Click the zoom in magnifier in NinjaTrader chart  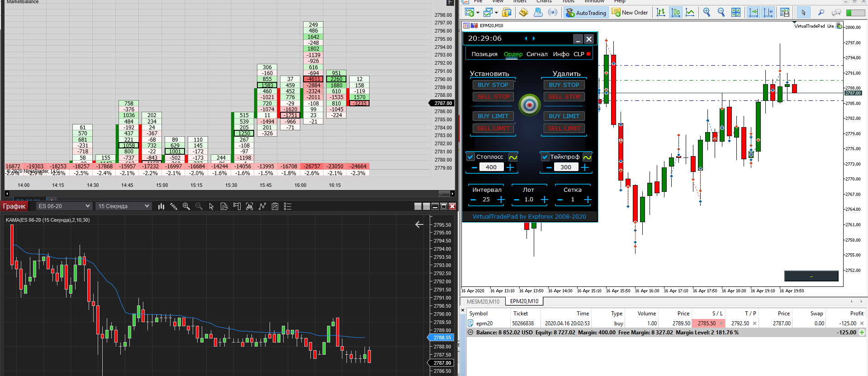pyautogui.click(x=186, y=206)
